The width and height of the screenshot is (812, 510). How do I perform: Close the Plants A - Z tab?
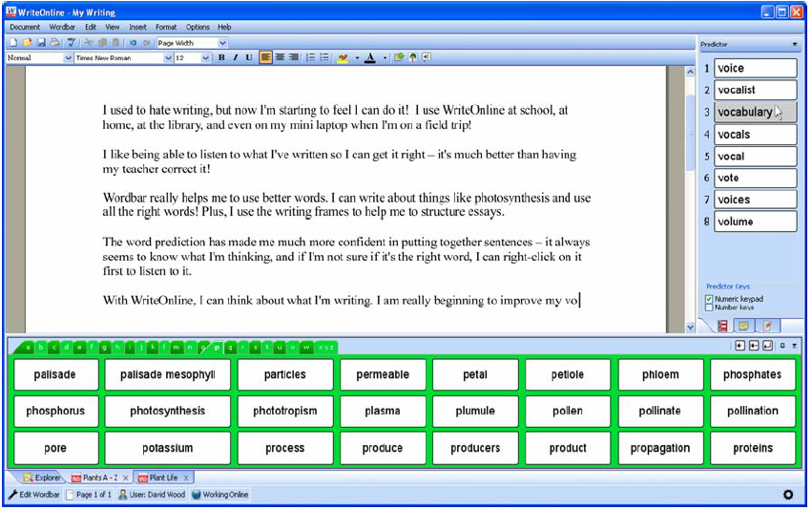pos(125,478)
